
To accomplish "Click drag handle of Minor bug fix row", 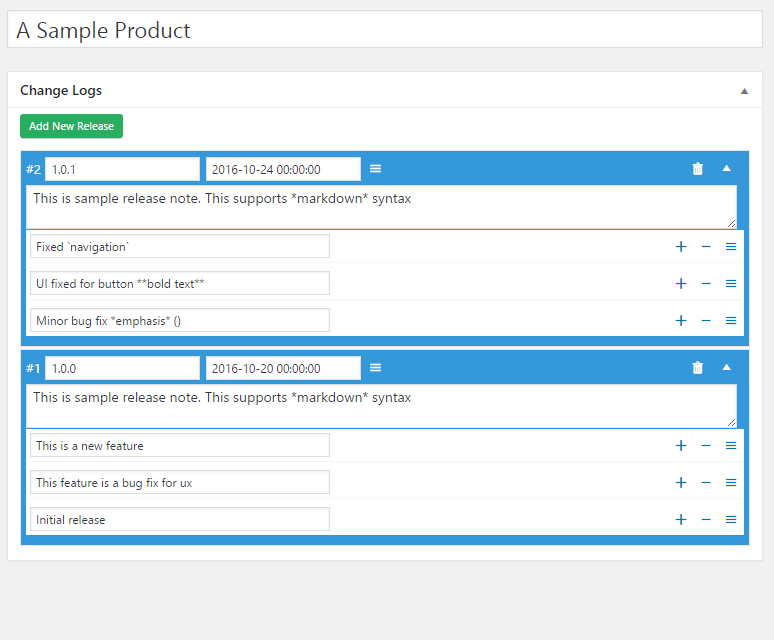I will (731, 320).
